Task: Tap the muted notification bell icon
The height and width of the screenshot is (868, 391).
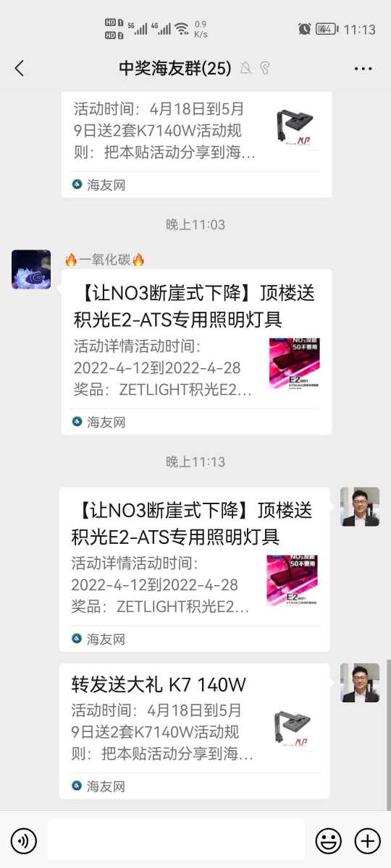Action: click(246, 68)
